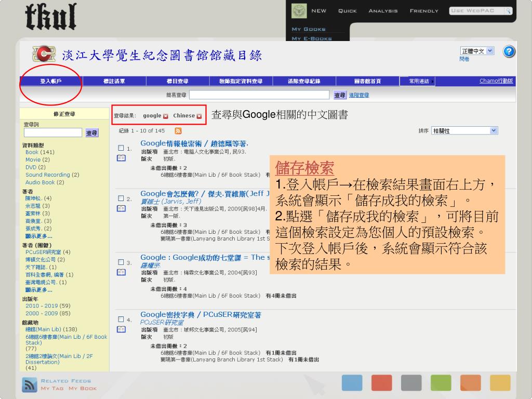Viewport: 532px width, 399px height.
Task: Click the 進階查尋 advanced search link
Action: coord(359,95)
